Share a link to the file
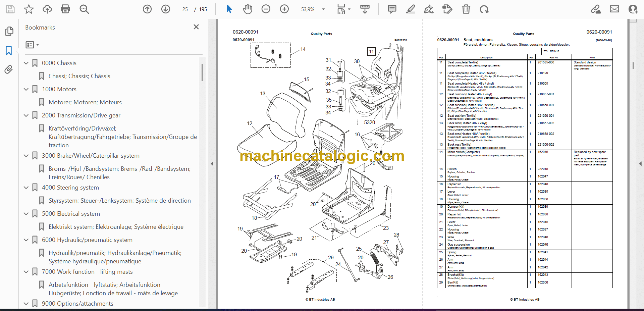 pos(596,9)
